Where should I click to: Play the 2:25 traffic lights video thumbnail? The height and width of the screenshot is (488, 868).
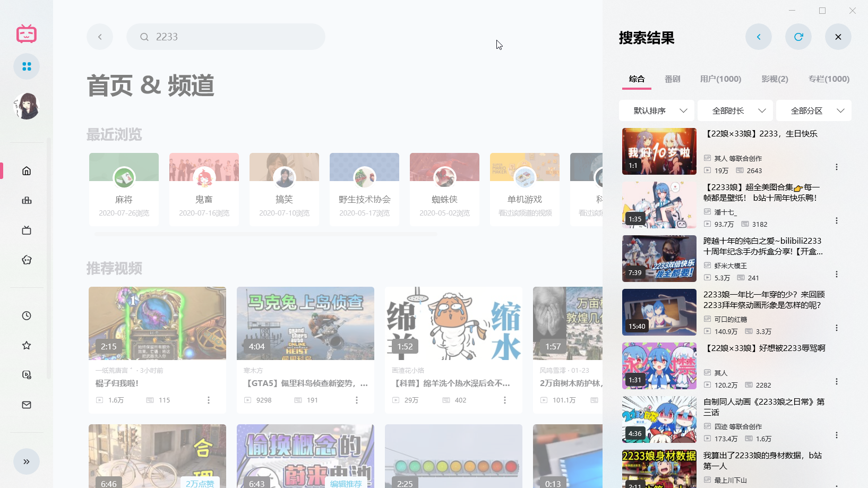(453, 456)
